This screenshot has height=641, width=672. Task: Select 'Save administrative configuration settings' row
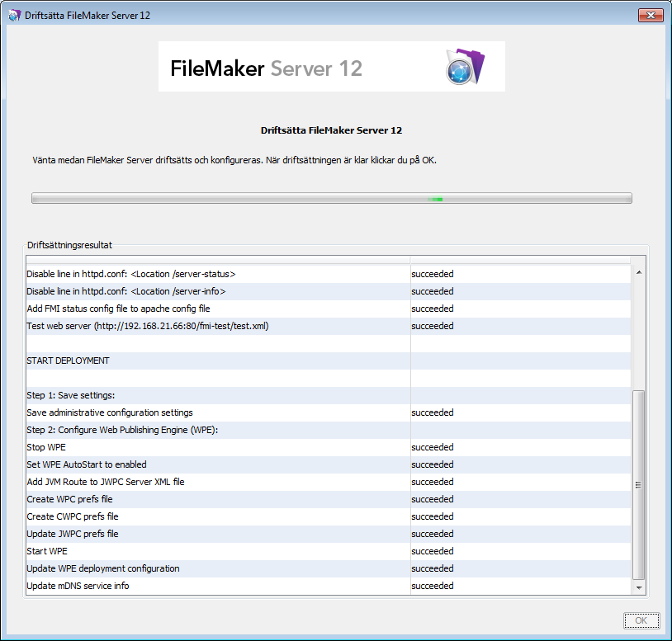pos(329,412)
